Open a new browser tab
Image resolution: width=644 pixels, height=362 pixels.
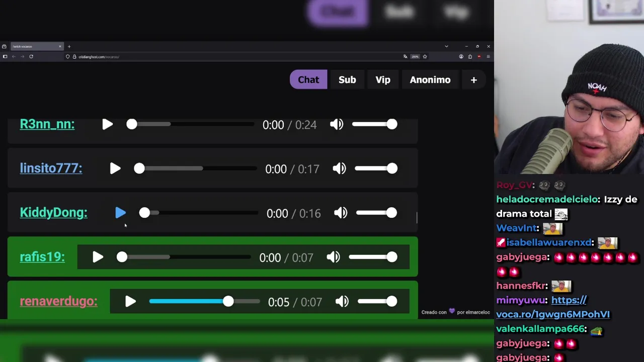[69, 47]
